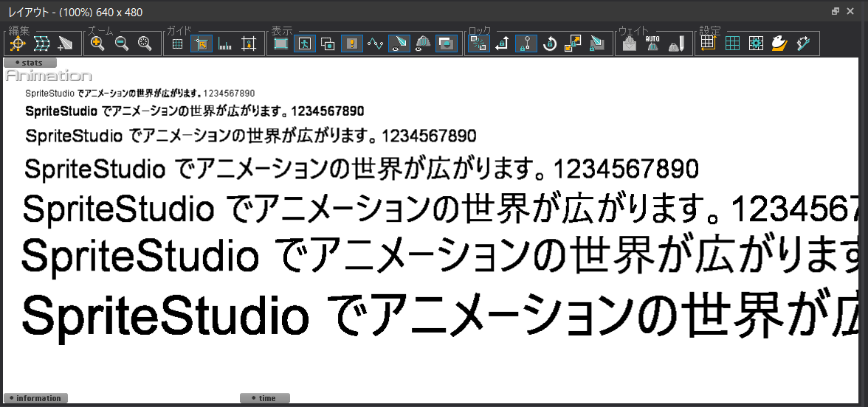Open grid origin settings with yellow arrows
The width and height of the screenshot is (868, 407).
709,43
